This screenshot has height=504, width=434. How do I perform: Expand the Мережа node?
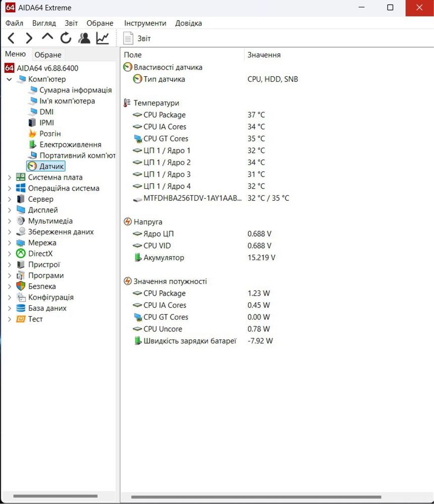coord(9,243)
